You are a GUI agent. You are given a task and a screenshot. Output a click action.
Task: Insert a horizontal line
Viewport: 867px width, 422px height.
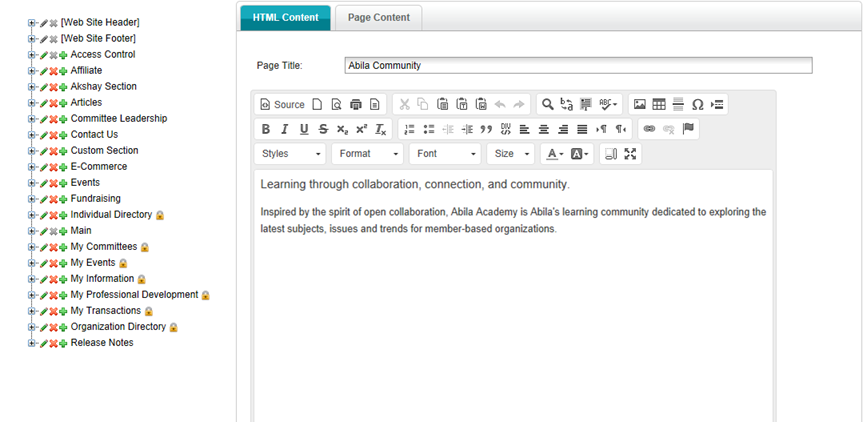[678, 104]
